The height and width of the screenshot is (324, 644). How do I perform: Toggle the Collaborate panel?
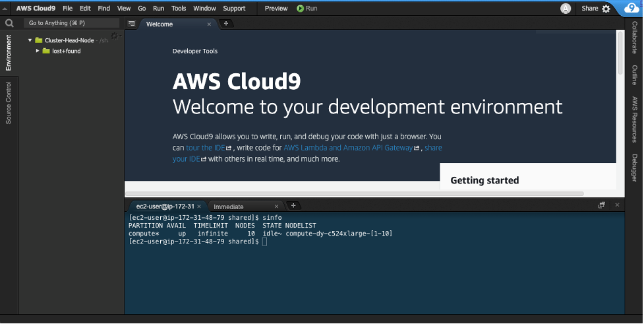pos(635,38)
